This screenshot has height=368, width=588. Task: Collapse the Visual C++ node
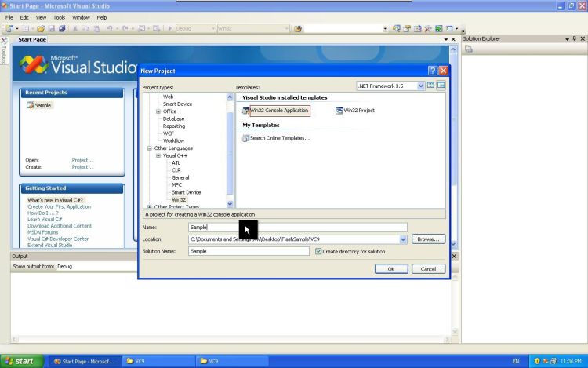click(x=158, y=155)
